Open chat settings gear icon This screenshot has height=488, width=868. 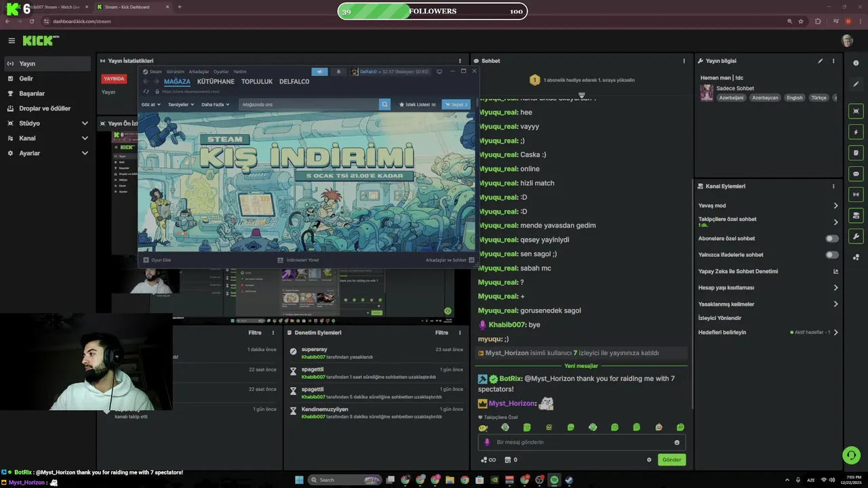(x=649, y=460)
